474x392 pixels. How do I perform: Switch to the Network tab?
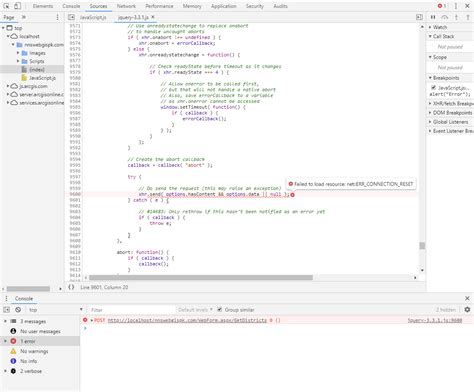(x=126, y=6)
